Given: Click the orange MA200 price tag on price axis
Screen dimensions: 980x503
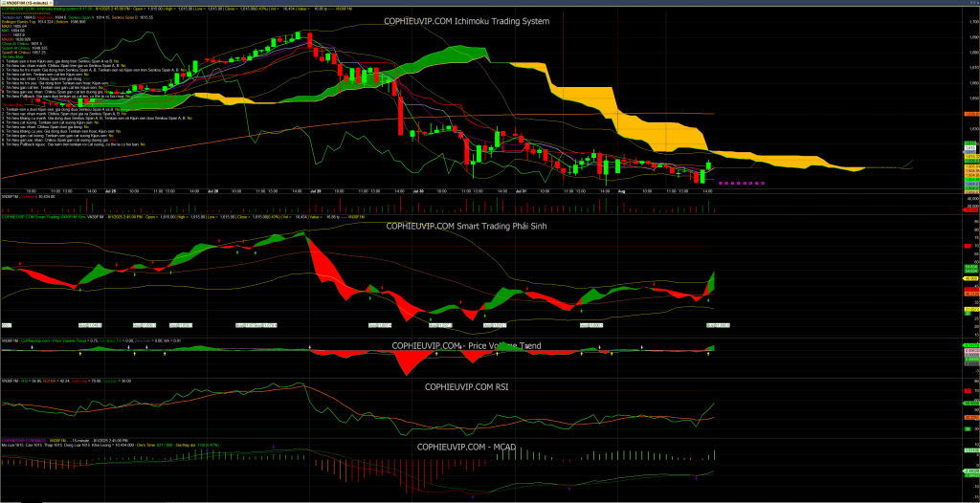Looking at the screenshot, I should (x=972, y=114).
